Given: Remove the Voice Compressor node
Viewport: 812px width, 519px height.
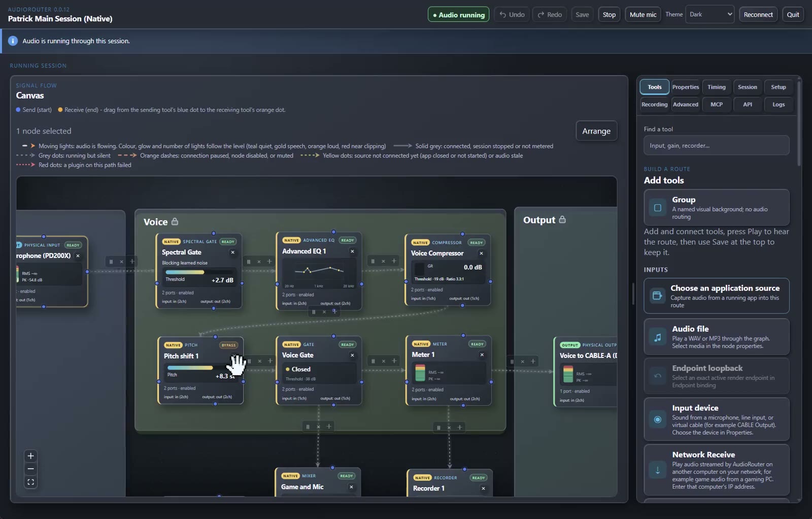Looking at the screenshot, I should (x=481, y=253).
